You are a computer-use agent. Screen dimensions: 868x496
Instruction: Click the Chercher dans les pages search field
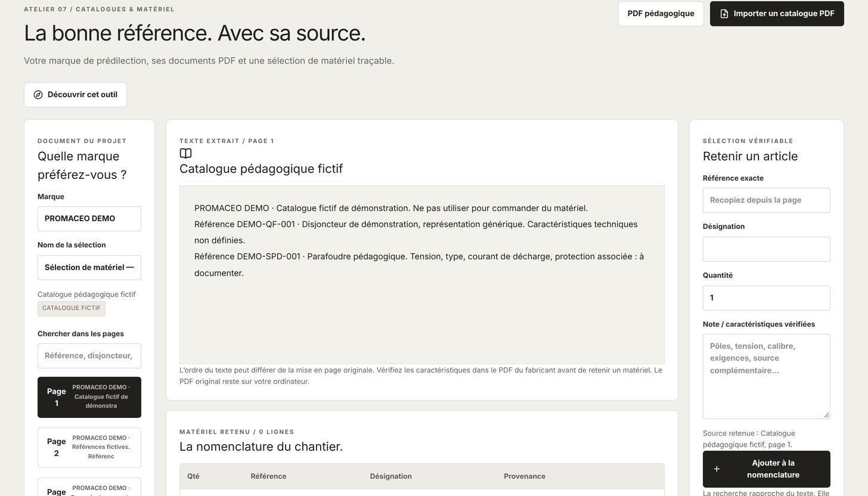[x=89, y=356]
